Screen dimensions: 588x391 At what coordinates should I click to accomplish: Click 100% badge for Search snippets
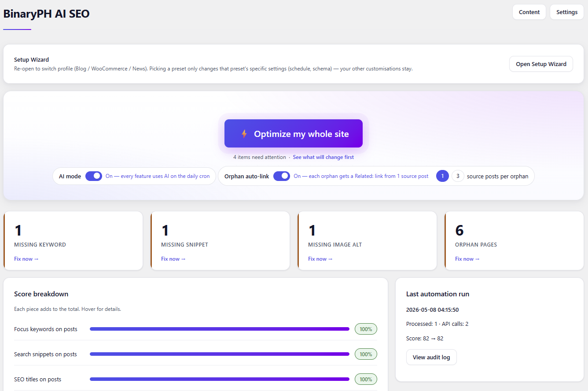366,354
